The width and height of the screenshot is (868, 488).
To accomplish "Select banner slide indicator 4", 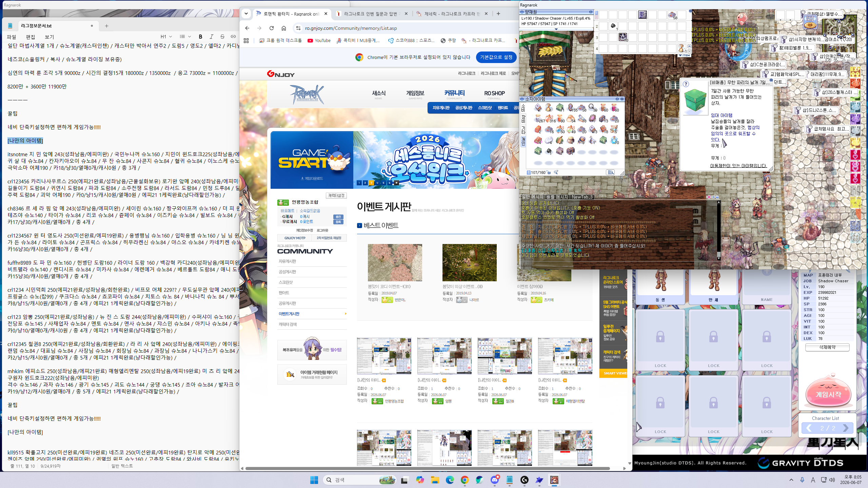I will (x=377, y=183).
